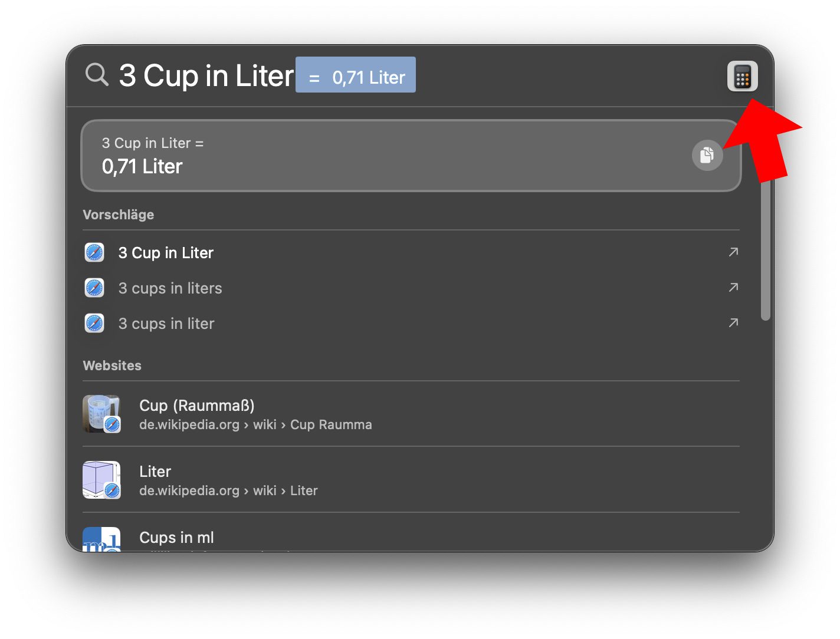The height and width of the screenshot is (639, 840).
Task: Open arrow for "3 Cup in Liter" suggestion
Action: [x=733, y=252]
